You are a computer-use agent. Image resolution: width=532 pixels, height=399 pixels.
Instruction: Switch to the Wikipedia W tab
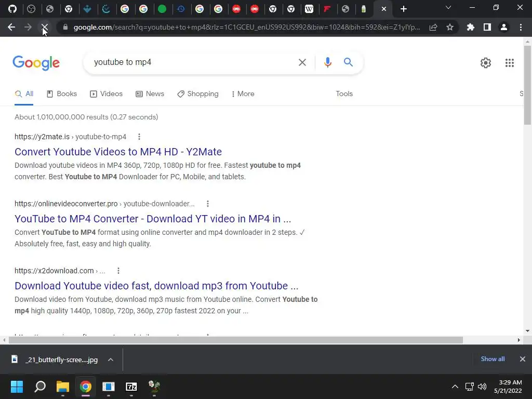(x=309, y=9)
